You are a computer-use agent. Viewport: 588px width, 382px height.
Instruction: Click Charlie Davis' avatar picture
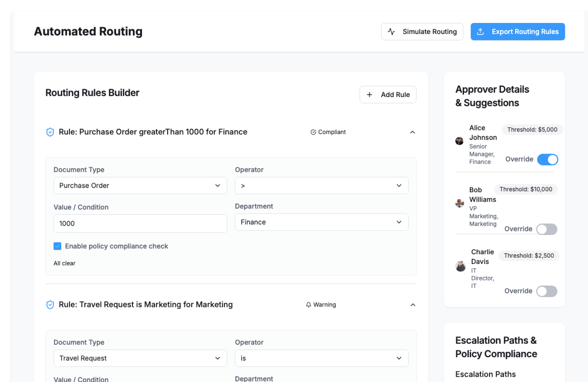(460, 266)
